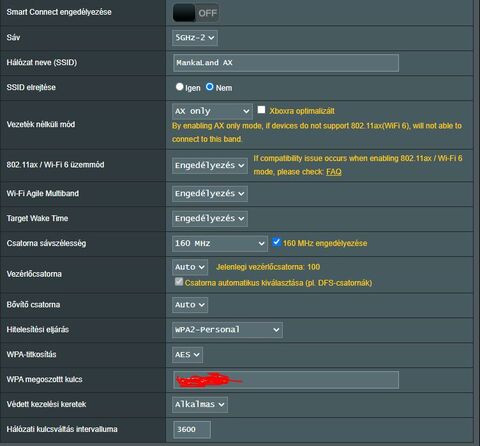Click the Vezeték nélküli mód label

41,124
